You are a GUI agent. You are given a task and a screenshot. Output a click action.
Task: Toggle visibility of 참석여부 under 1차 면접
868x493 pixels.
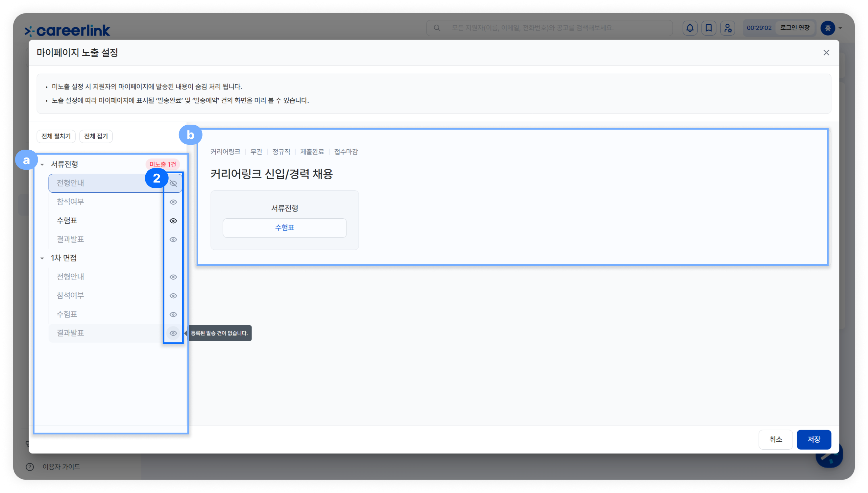(x=173, y=296)
